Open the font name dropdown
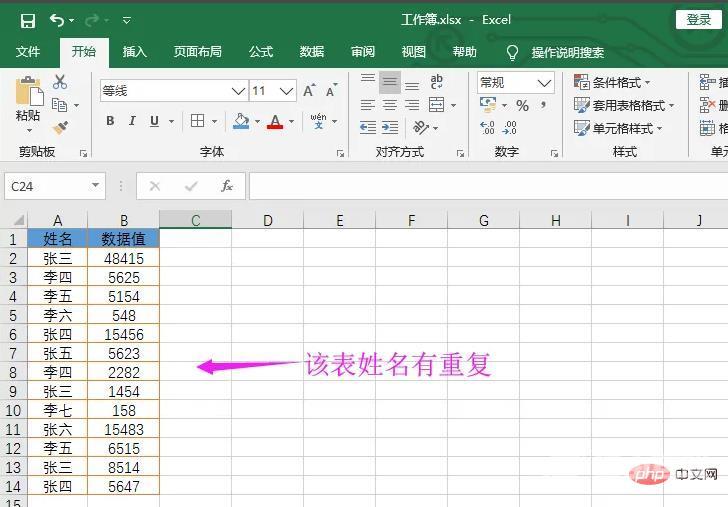The image size is (728, 507). click(x=238, y=91)
